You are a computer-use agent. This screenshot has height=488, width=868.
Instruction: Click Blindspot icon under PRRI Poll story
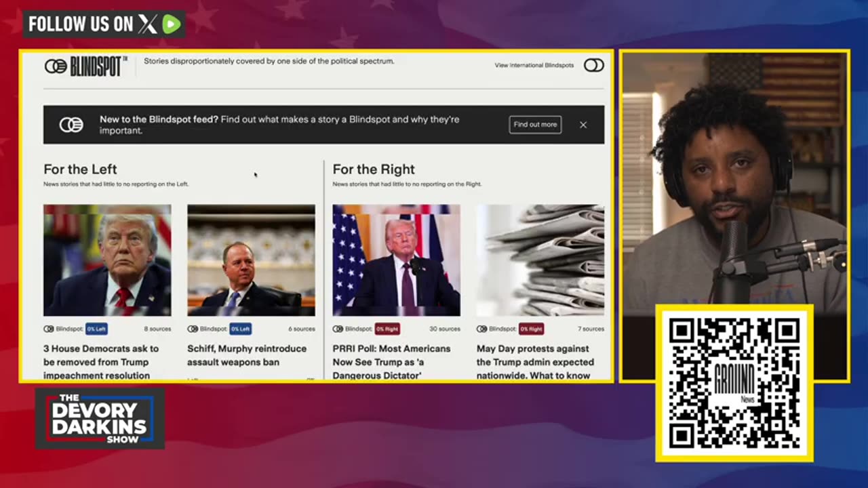(x=338, y=329)
